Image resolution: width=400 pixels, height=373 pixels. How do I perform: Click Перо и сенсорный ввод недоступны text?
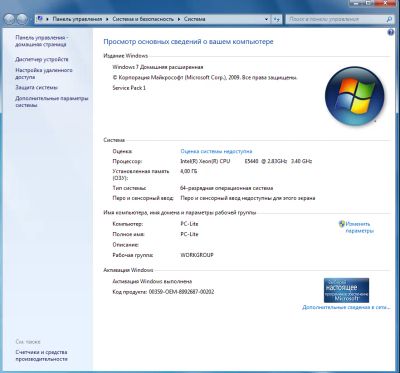coord(248,198)
